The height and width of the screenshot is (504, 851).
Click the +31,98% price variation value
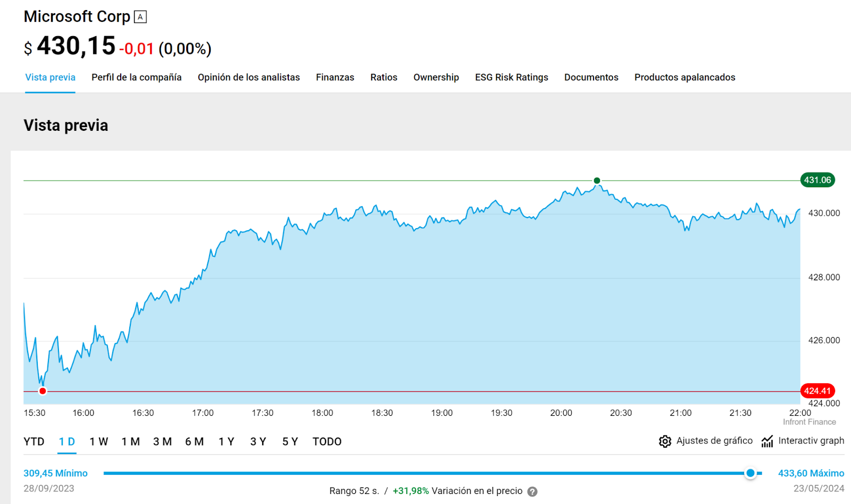point(411,491)
